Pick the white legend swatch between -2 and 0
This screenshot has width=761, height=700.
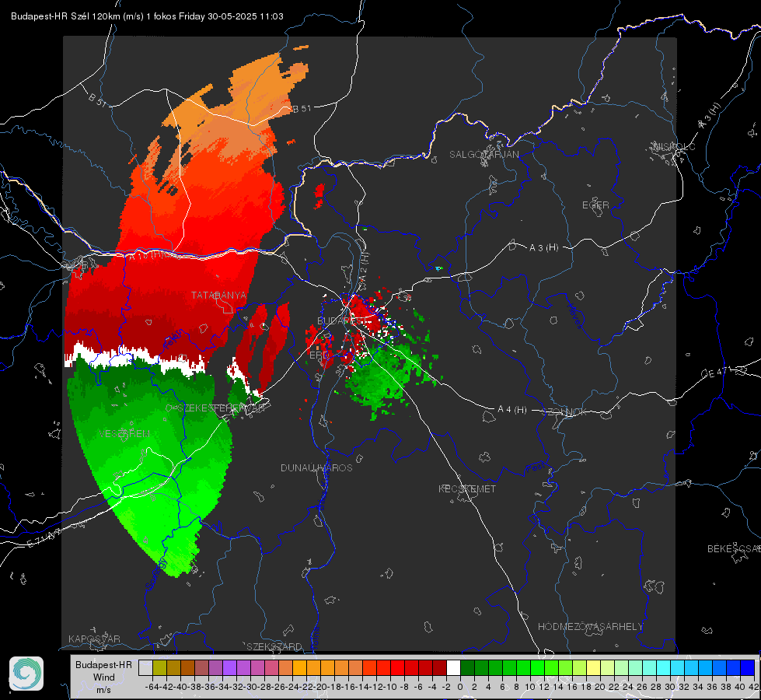pos(453,667)
